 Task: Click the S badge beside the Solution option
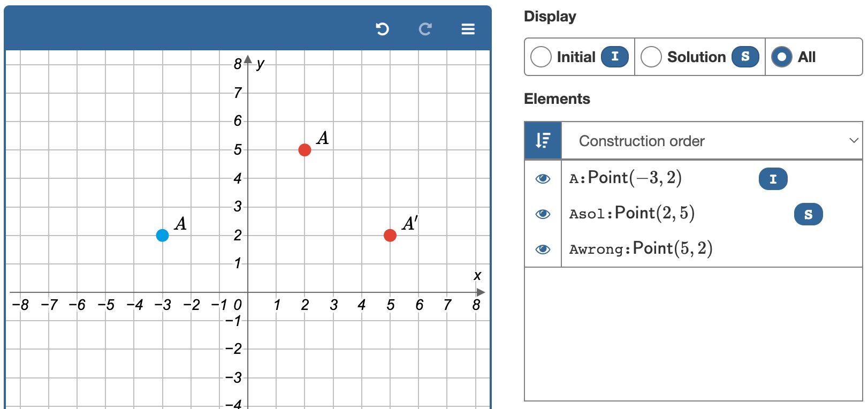(745, 56)
